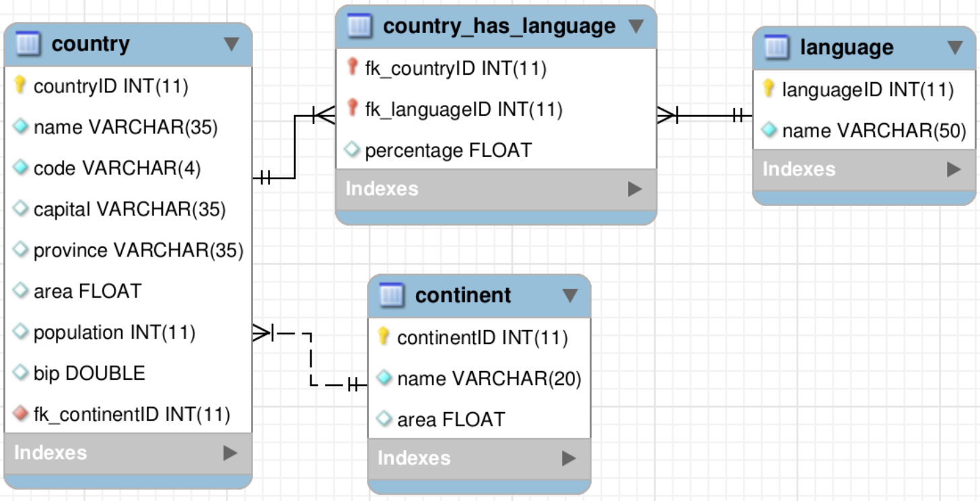Expand Indexes section of country table
Viewport: 980px width, 501px height.
pos(230,453)
